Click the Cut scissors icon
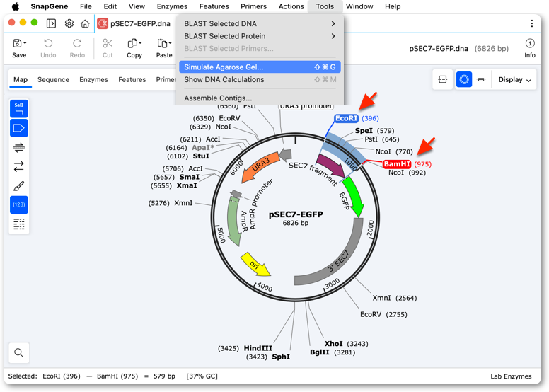549x392 pixels. 108,43
